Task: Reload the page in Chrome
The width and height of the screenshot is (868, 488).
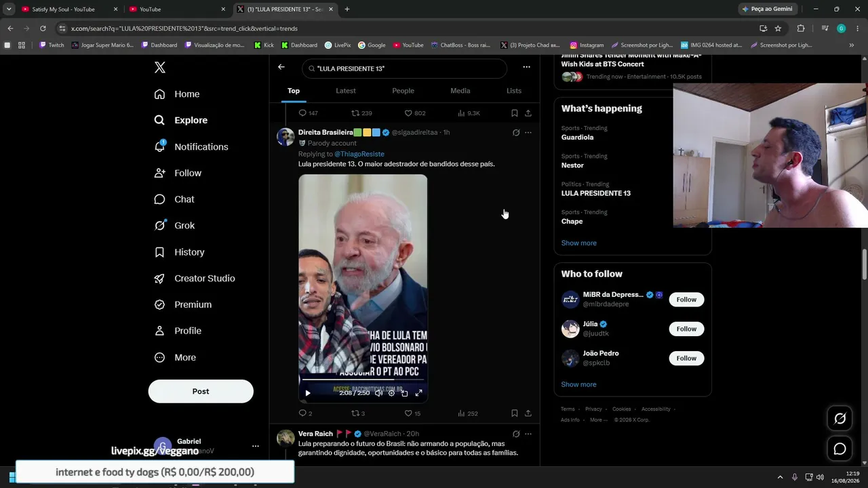Action: (x=43, y=28)
